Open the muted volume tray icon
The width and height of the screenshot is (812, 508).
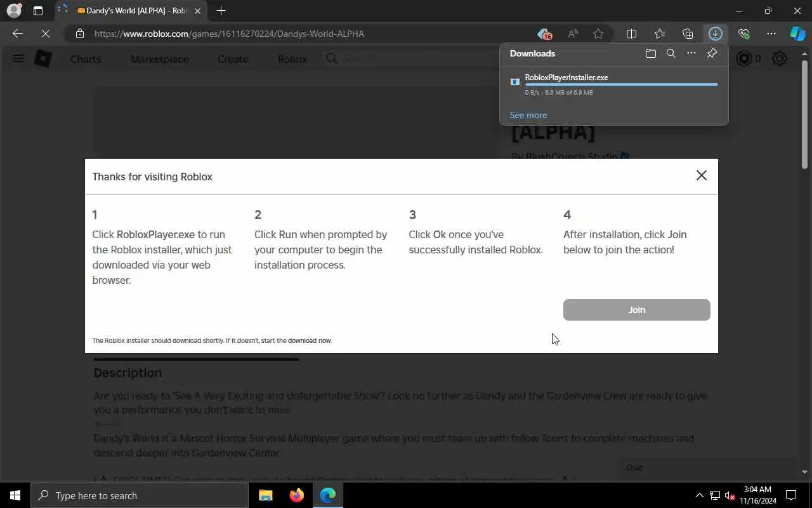tap(730, 495)
